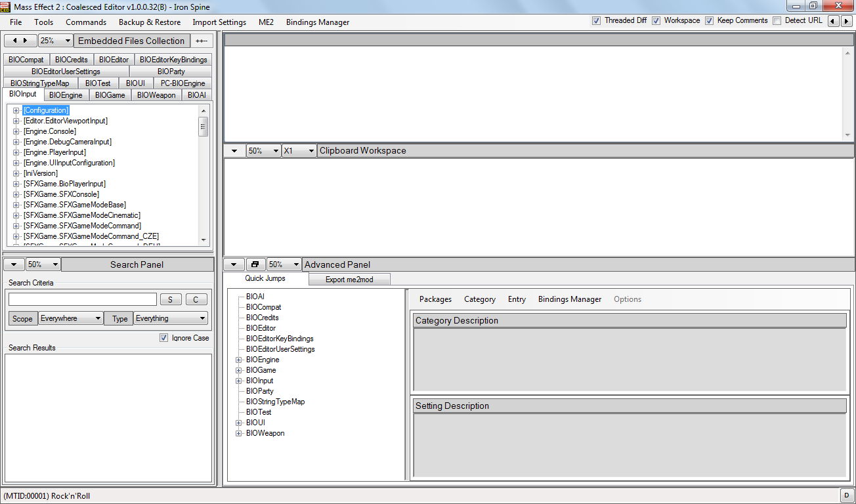Screen dimensions: 856x504
Task: Switch to the Export me2mod tab
Action: click(x=349, y=280)
